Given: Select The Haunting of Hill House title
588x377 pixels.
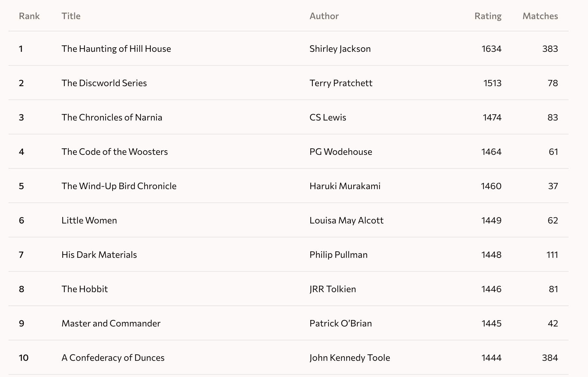Looking at the screenshot, I should click(116, 49).
